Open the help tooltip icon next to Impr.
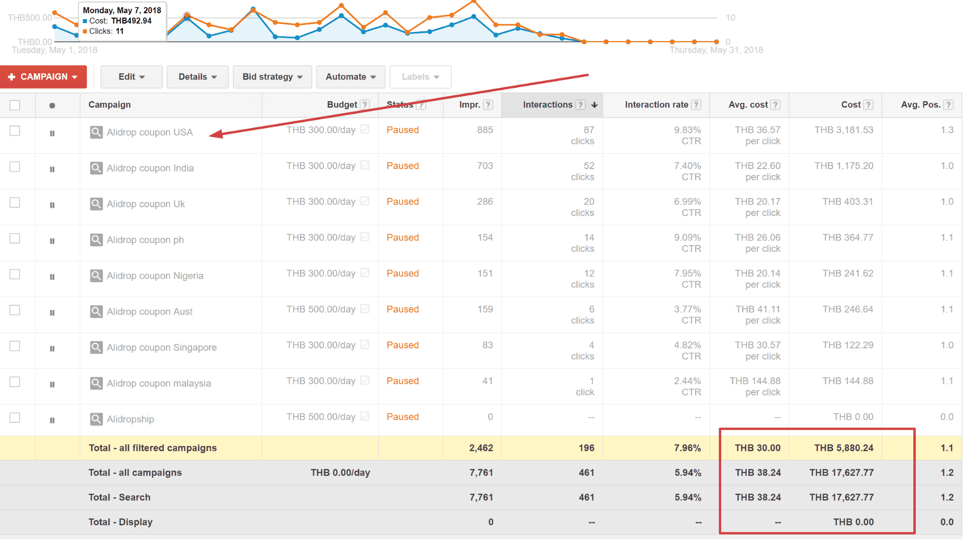Screen dimensions: 980x540 (x=488, y=105)
